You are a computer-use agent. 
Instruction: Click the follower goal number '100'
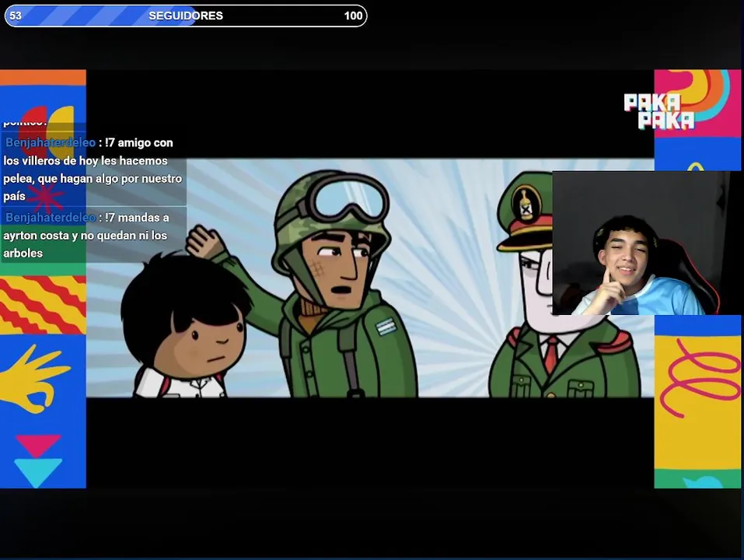(x=353, y=16)
